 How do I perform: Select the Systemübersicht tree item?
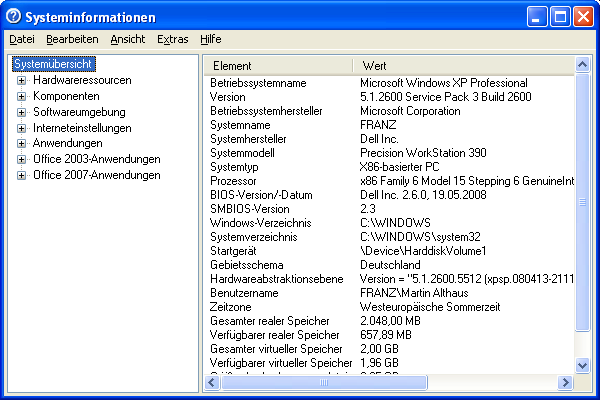[54, 65]
